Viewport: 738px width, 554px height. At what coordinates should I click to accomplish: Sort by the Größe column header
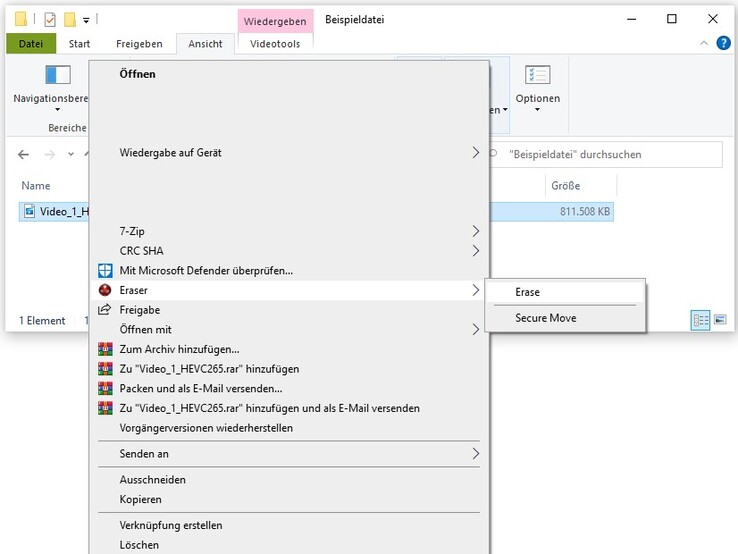point(566,186)
